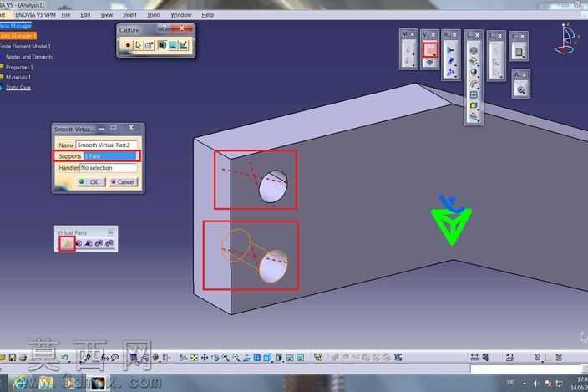This screenshot has width=588, height=392.
Task: Choose the green graph capture mode icon in Capture toolbar
Action: tap(183, 45)
